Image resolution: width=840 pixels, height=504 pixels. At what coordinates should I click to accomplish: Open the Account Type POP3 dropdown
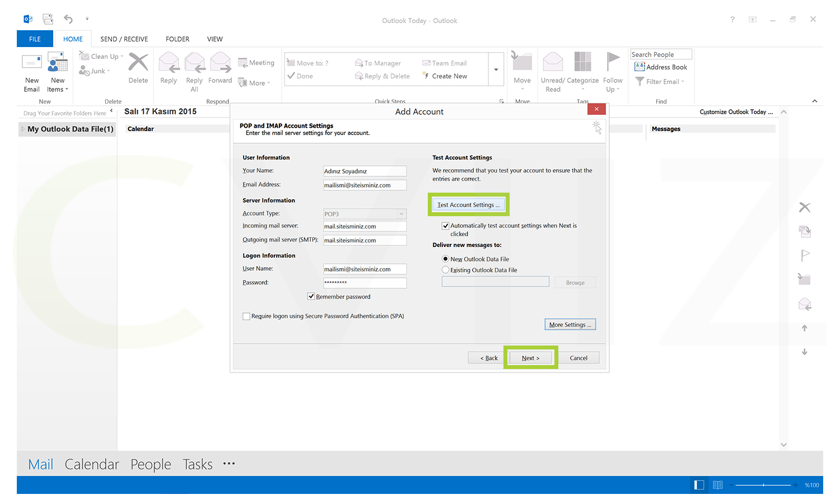point(402,214)
